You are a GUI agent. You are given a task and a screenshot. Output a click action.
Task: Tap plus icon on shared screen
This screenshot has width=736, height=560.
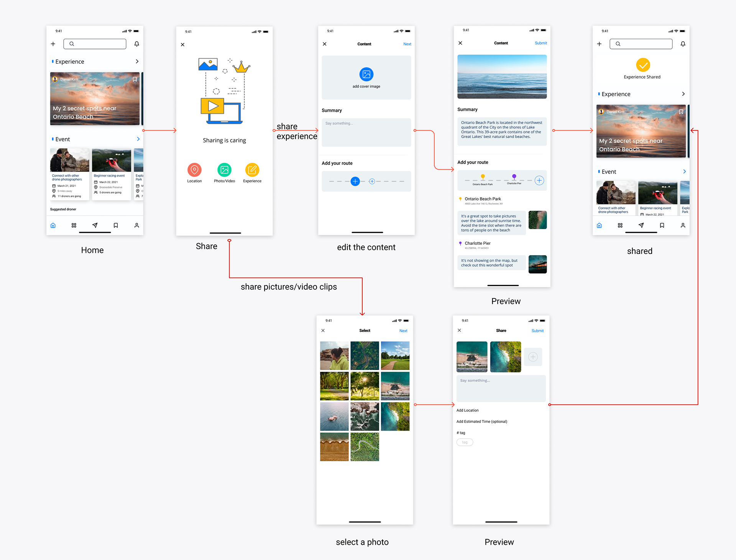pos(599,44)
